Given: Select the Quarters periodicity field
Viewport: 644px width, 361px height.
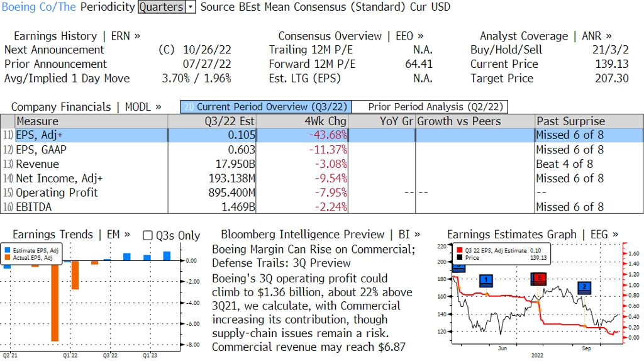Looking at the screenshot, I should 162,7.
